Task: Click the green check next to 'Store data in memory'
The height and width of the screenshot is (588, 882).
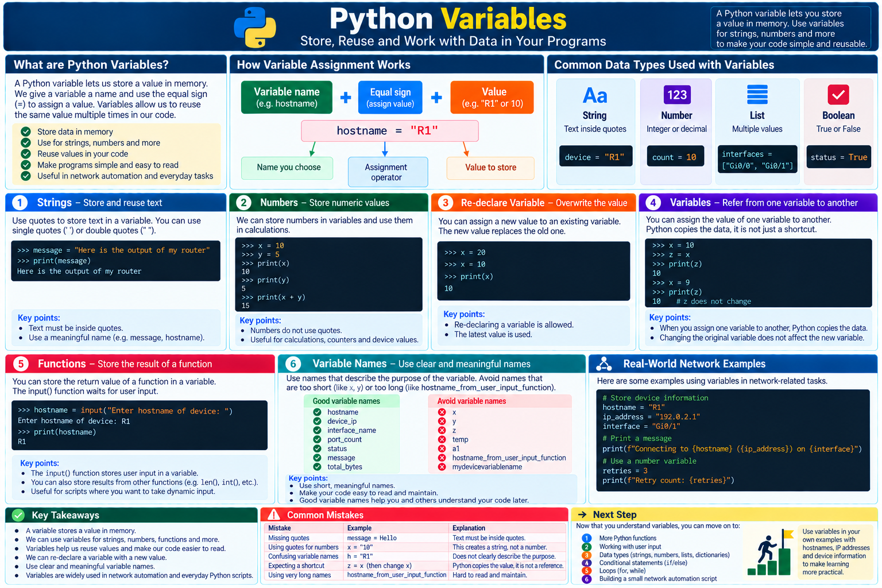Action: 26,131
